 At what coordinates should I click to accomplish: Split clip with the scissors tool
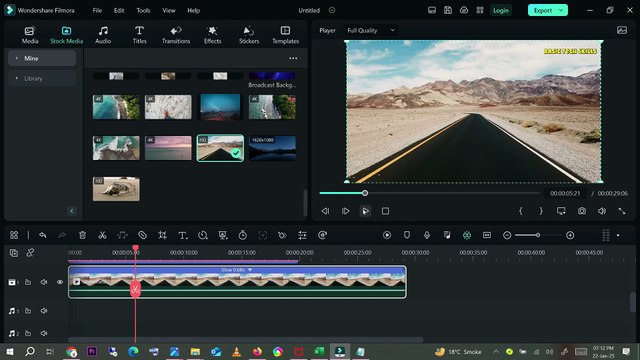102,235
